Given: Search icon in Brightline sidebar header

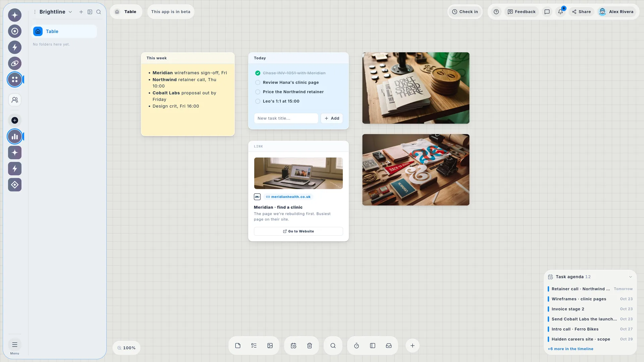Looking at the screenshot, I should tap(99, 12).
